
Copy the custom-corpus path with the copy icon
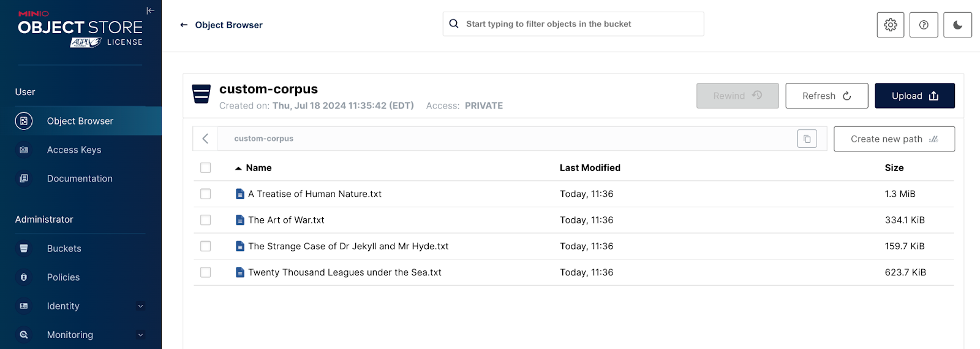(807, 139)
